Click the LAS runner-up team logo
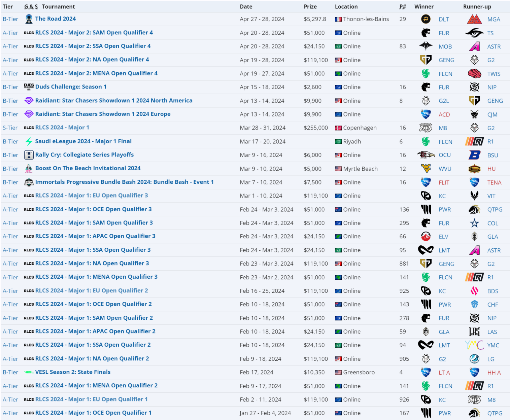Screen dimensions: 510x420 474,332
